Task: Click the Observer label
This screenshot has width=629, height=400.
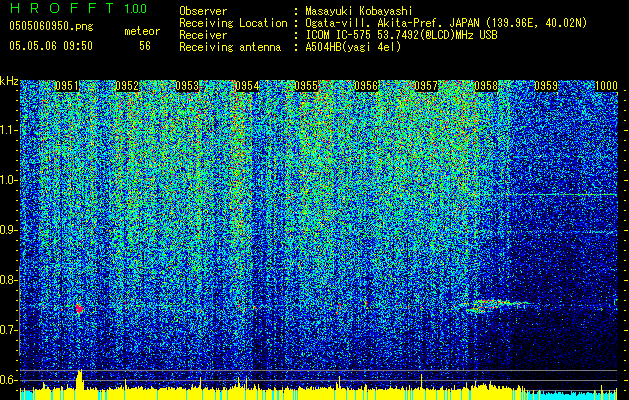Action: pyautogui.click(x=203, y=11)
